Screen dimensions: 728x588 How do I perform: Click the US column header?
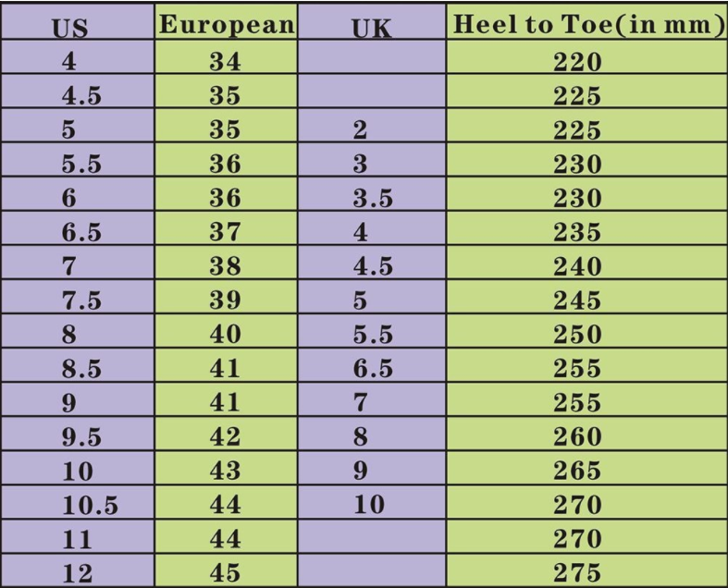click(x=71, y=29)
